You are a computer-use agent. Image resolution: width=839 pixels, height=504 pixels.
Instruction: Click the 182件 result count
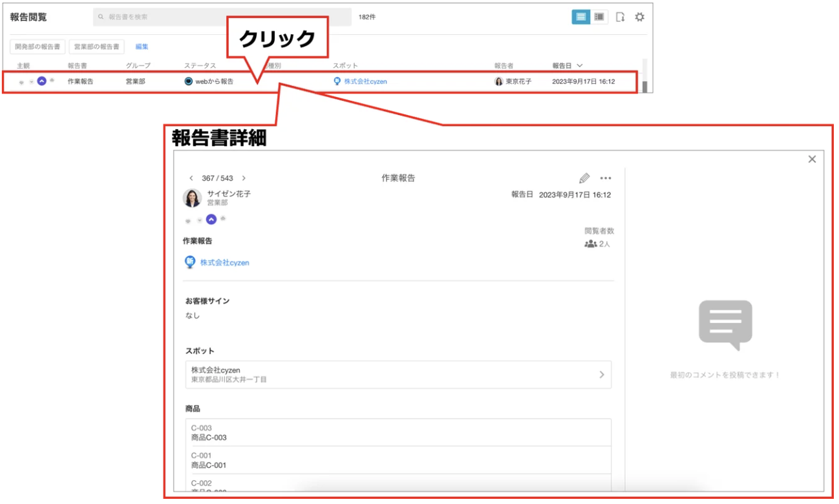tap(367, 17)
